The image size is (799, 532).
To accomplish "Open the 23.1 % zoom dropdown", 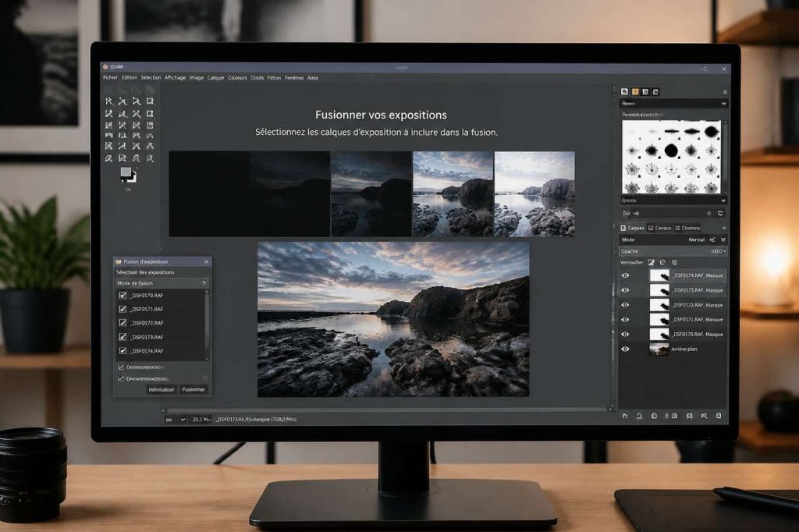I will [x=200, y=420].
